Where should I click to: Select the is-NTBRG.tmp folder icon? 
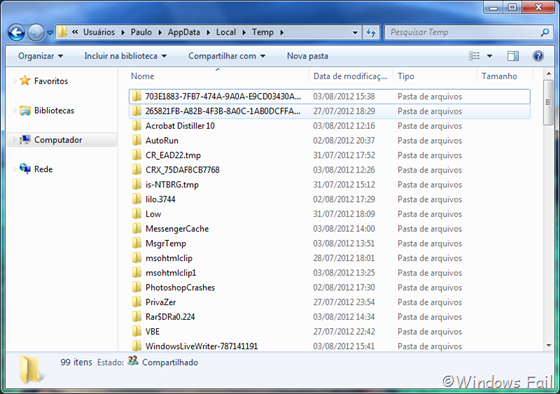pyautogui.click(x=136, y=184)
